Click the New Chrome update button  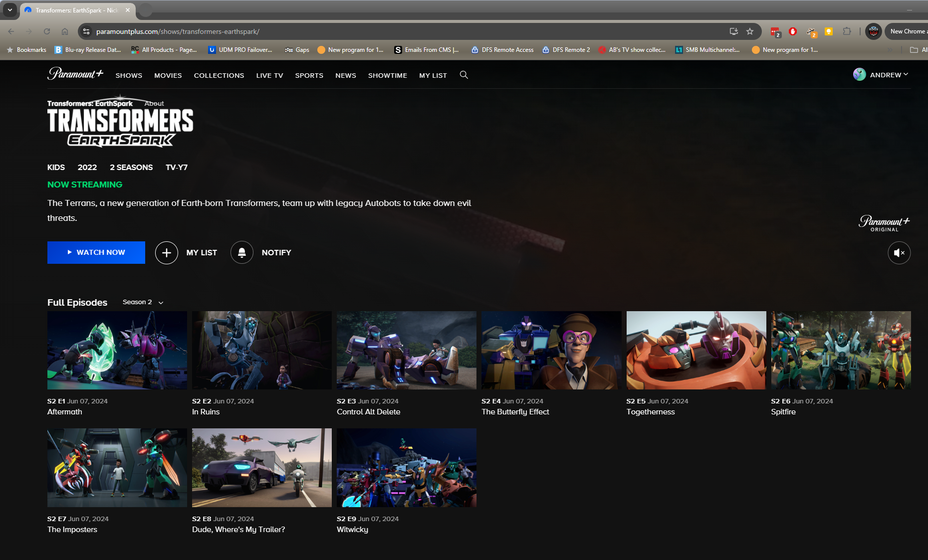point(907,31)
